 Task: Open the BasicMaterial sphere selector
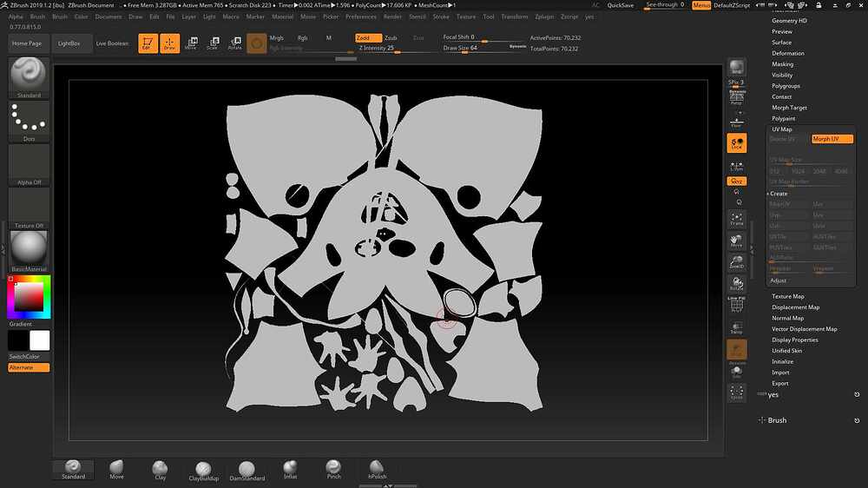coord(29,252)
